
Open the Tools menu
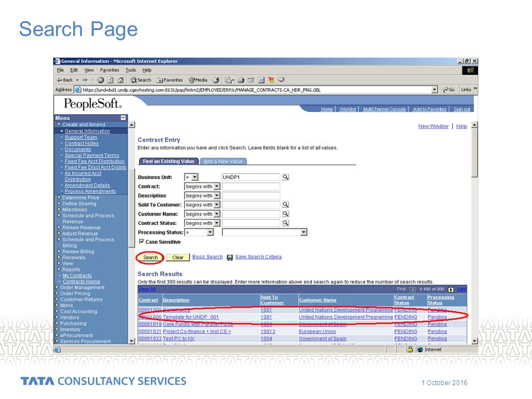(131, 70)
